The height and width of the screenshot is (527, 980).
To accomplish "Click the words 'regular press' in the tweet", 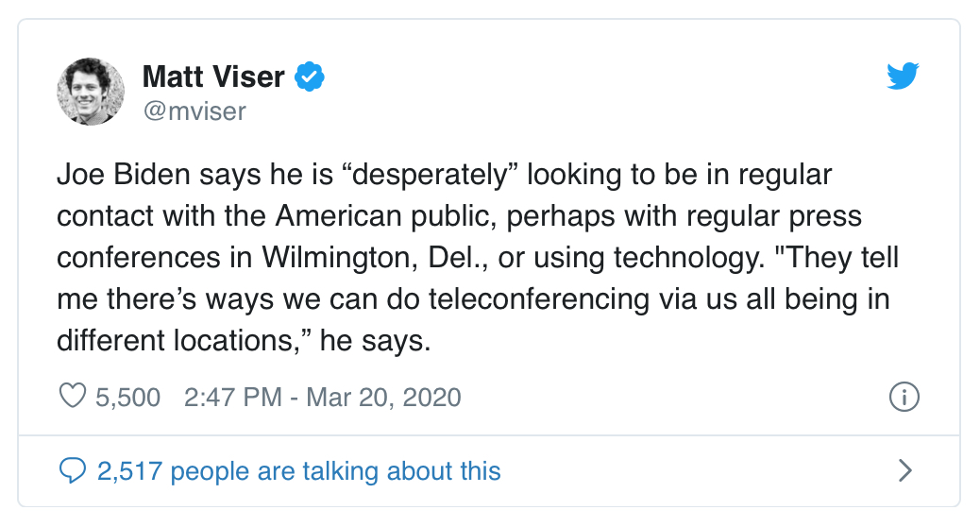I will 774,217.
